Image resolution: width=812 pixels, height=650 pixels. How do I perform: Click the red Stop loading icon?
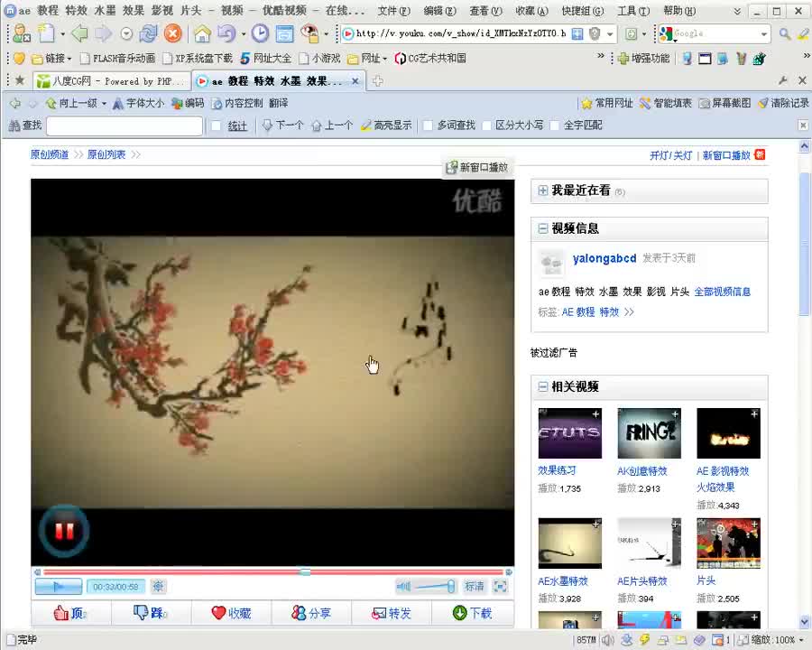(172, 33)
